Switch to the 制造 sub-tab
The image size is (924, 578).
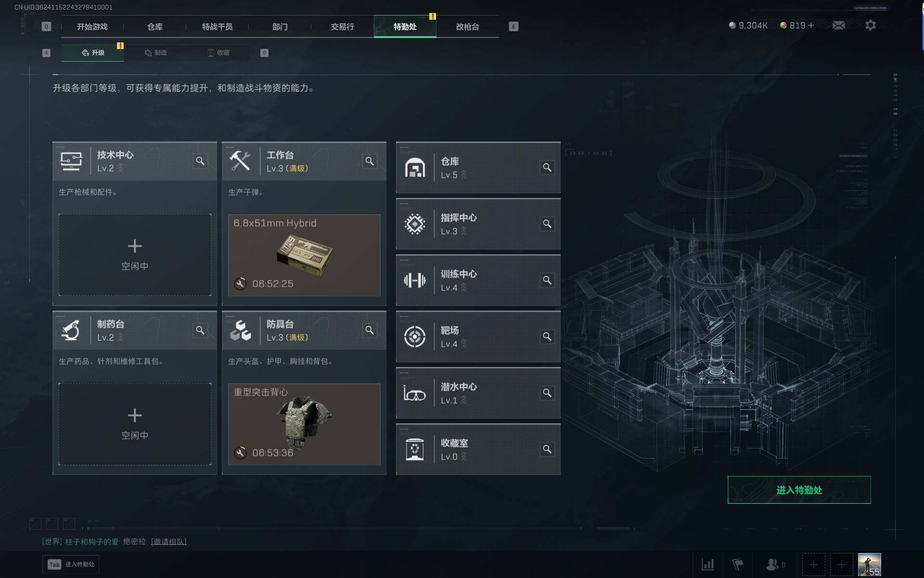[x=155, y=53]
